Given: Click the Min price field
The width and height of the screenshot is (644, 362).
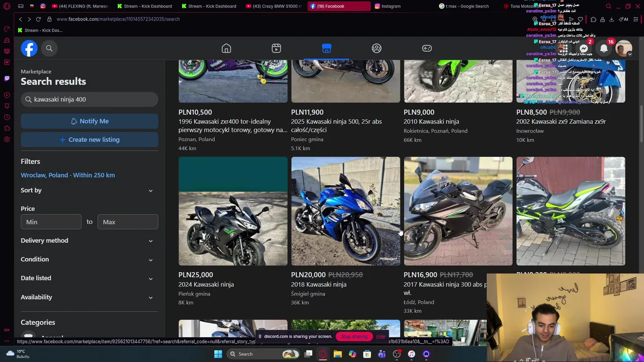Looking at the screenshot, I should coord(51,222).
